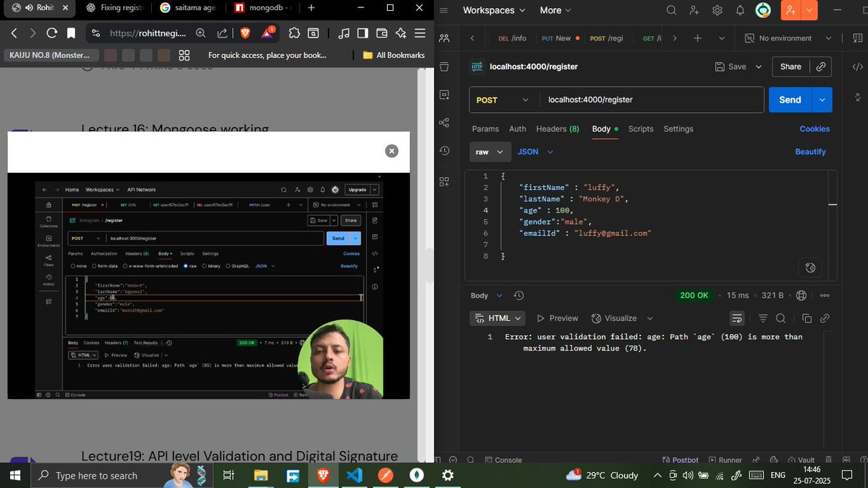Click Preview response button
868x488 pixels.
pos(558,318)
